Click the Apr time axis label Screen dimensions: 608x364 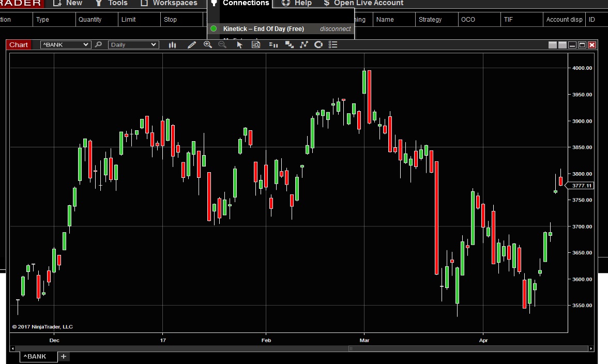(x=483, y=340)
